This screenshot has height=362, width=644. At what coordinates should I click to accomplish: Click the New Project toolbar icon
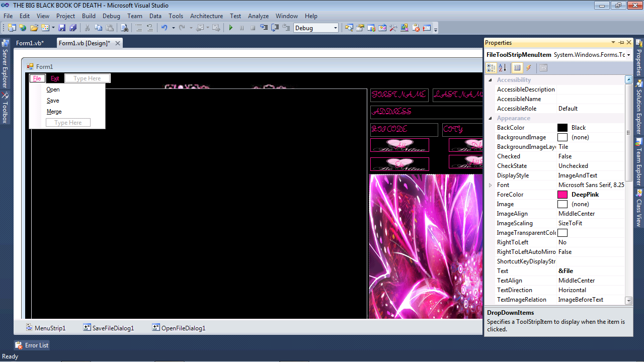tap(12, 28)
